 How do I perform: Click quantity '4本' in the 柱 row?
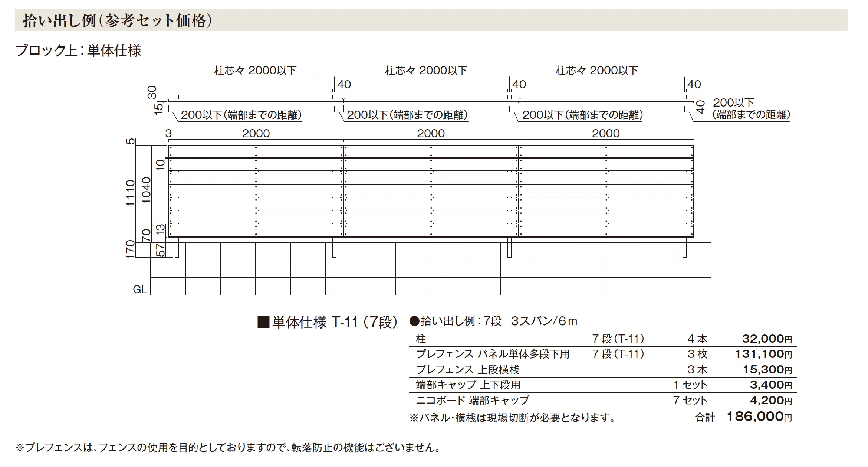(697, 339)
